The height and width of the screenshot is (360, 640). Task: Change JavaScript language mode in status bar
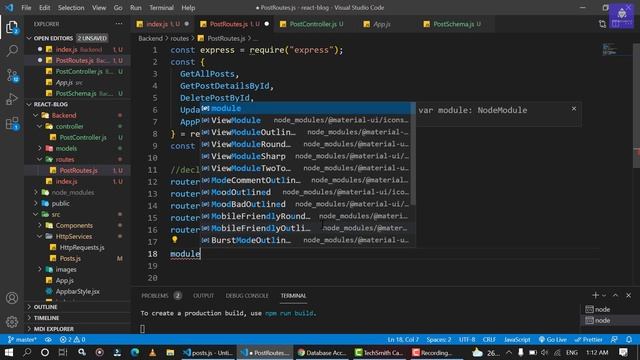[x=517, y=340]
